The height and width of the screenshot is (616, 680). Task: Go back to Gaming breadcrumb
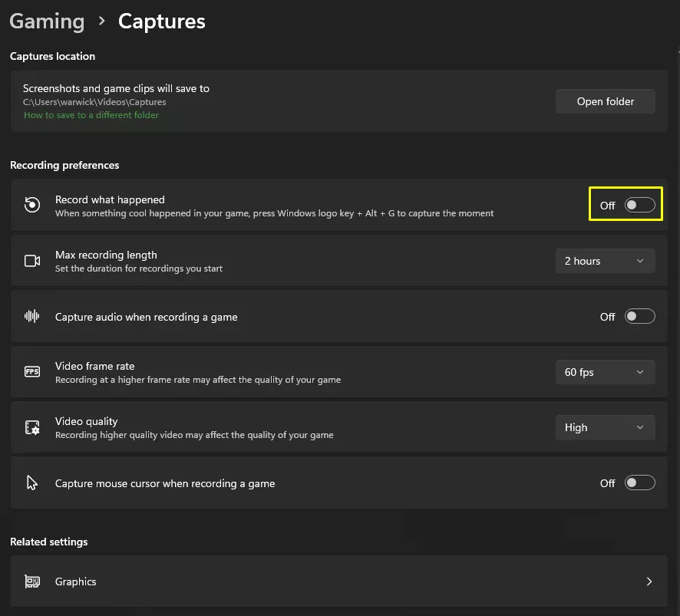pos(47,21)
